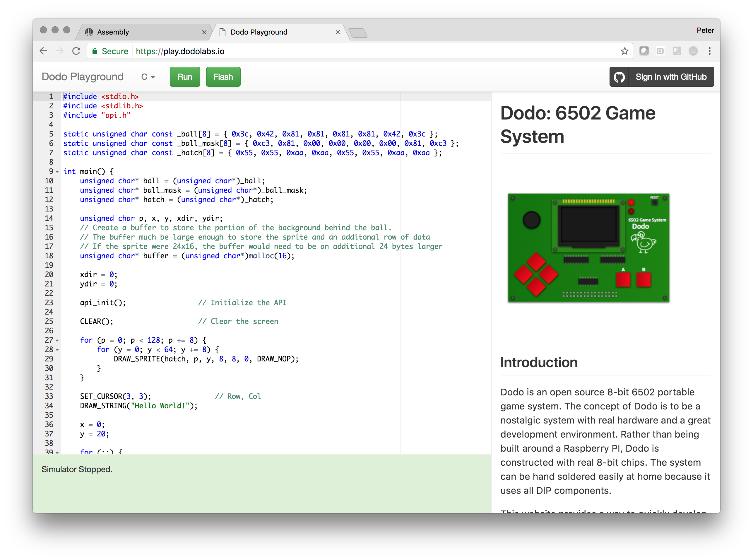The height and width of the screenshot is (560, 753).
Task: Collapse the inner loop fold at line 28
Action: pyautogui.click(x=57, y=350)
